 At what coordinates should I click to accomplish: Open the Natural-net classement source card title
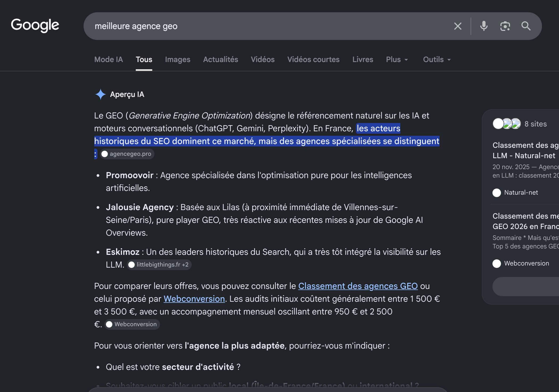click(525, 150)
